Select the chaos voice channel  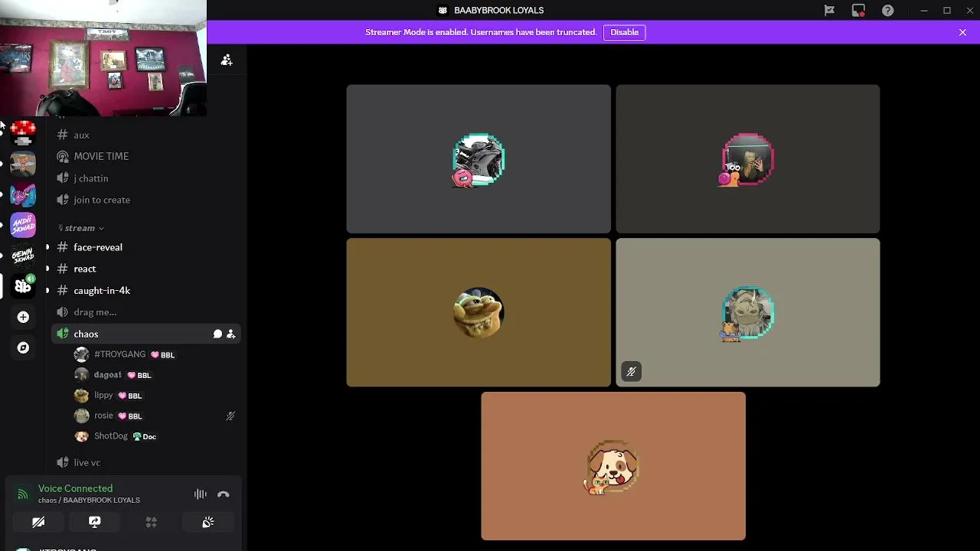145,334
